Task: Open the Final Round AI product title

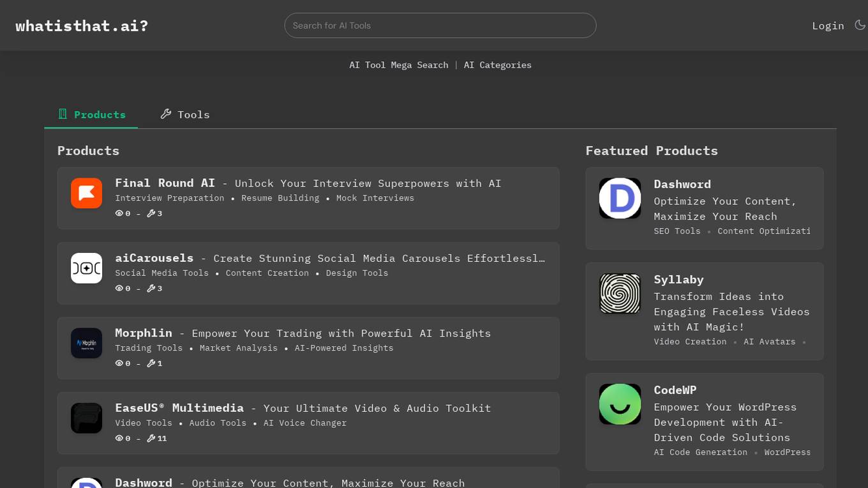Action: tap(165, 183)
